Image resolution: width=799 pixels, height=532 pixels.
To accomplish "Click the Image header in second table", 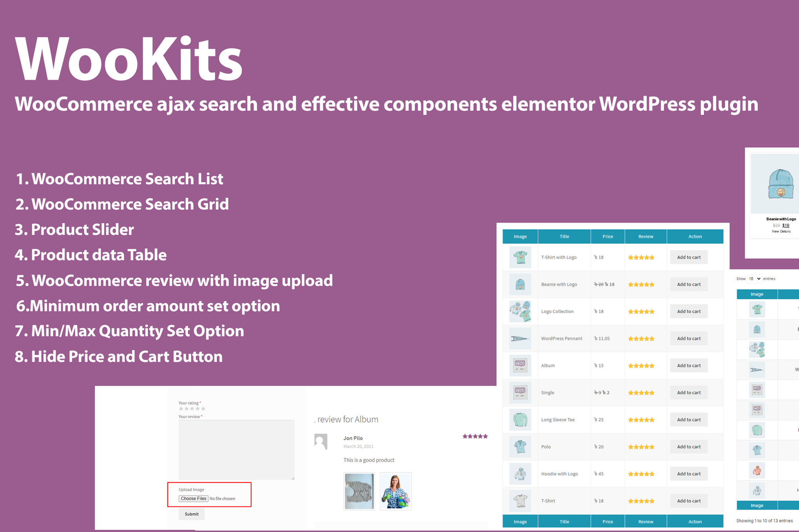I will 757,294.
